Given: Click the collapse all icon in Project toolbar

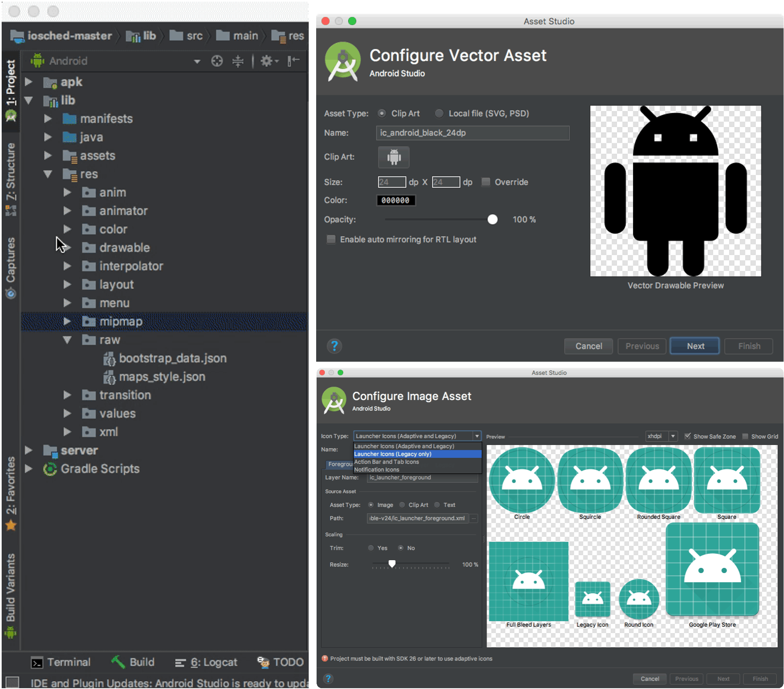Looking at the screenshot, I should click(238, 61).
